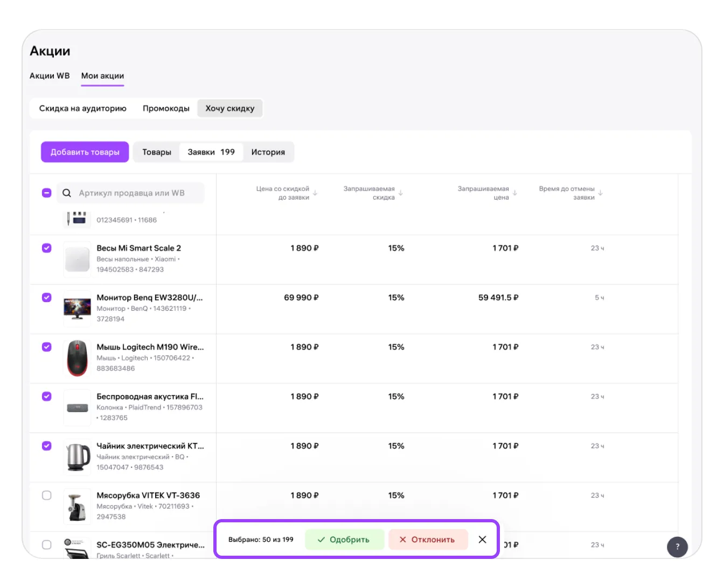Check the SC-EG350M05 row checkbox

(x=47, y=545)
